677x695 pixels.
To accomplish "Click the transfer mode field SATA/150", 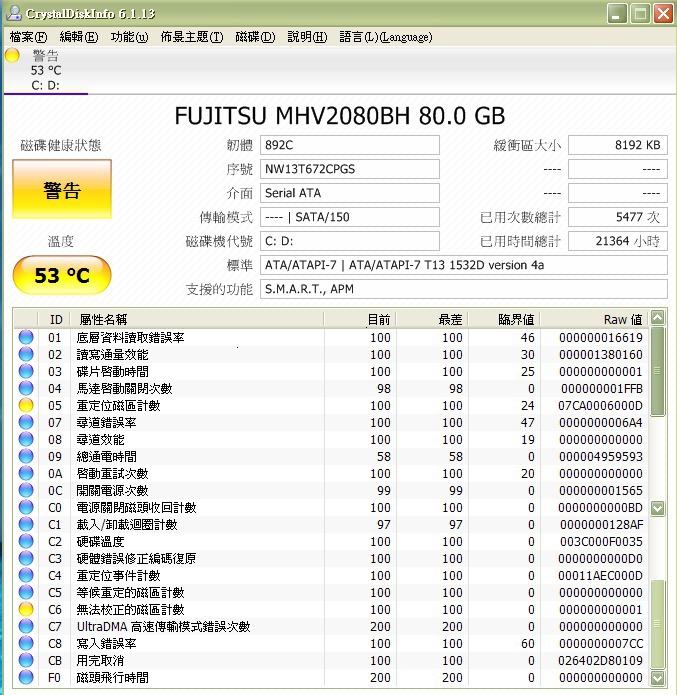I will point(350,217).
